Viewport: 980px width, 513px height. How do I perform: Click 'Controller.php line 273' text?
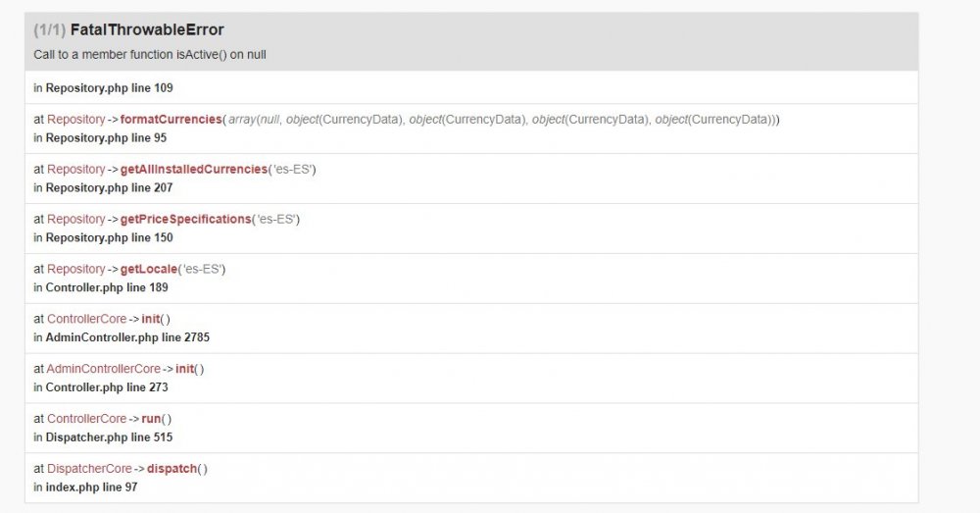point(107,387)
